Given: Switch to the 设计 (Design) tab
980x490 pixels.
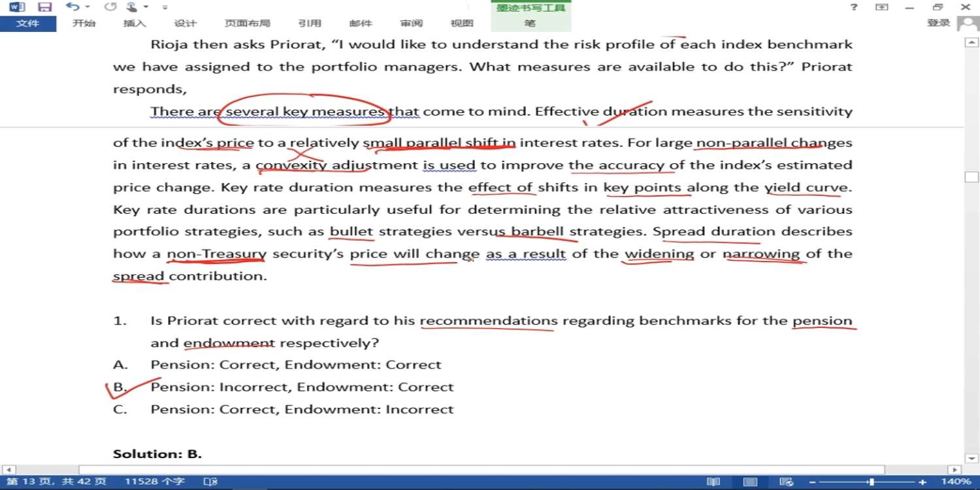Looking at the screenshot, I should (x=186, y=24).
